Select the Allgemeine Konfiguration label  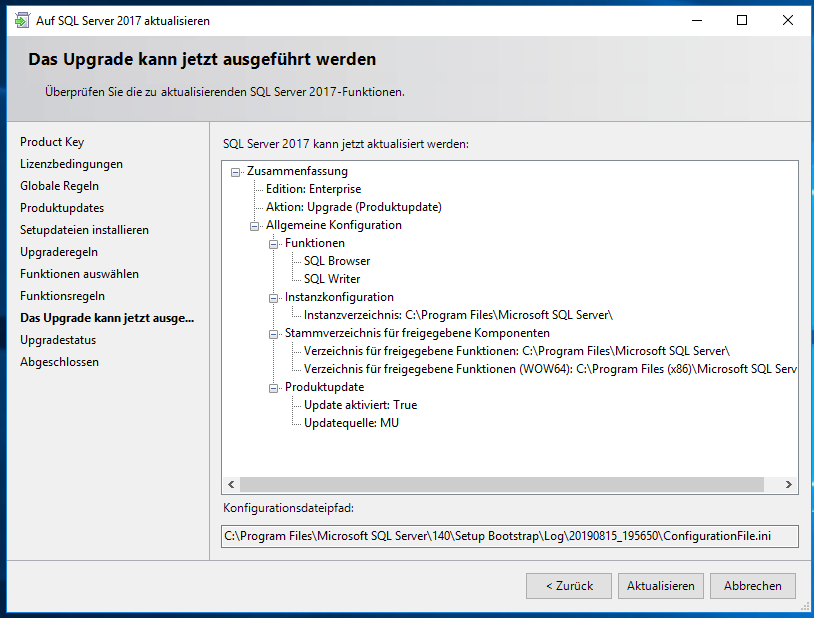coord(334,225)
